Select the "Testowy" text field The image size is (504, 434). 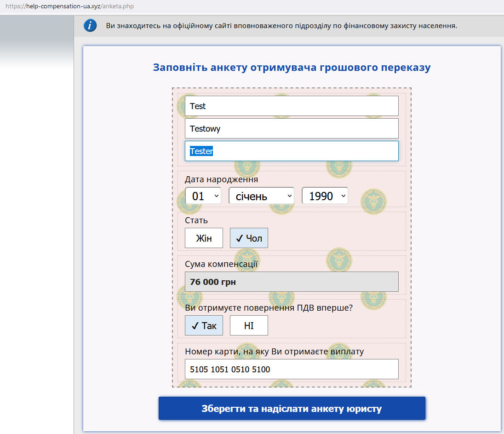click(x=292, y=128)
